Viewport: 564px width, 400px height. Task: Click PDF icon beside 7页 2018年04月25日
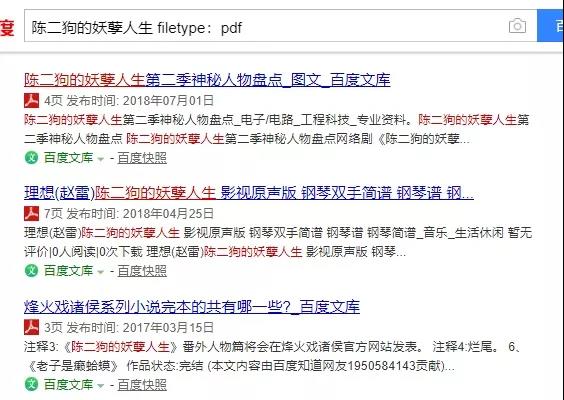tap(32, 214)
